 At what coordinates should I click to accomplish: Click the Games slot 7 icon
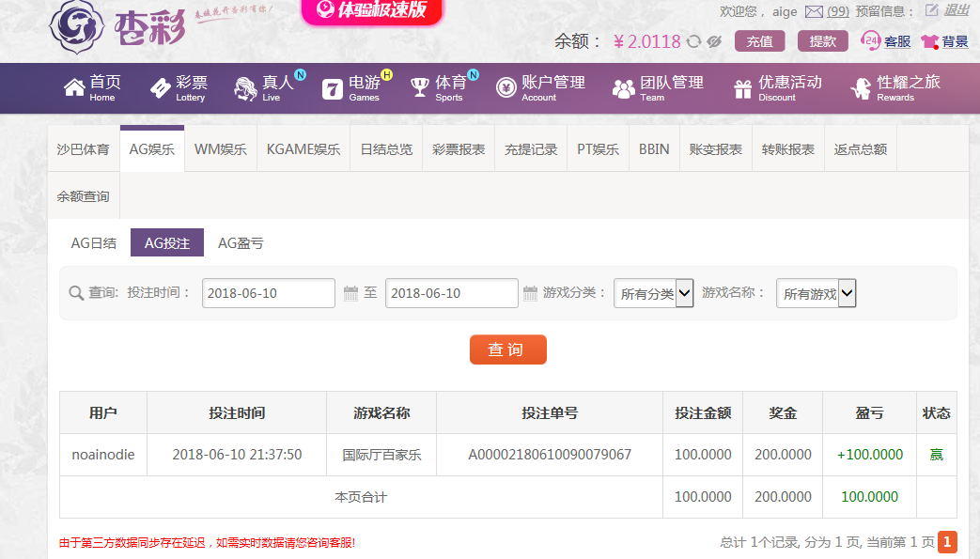click(x=332, y=89)
